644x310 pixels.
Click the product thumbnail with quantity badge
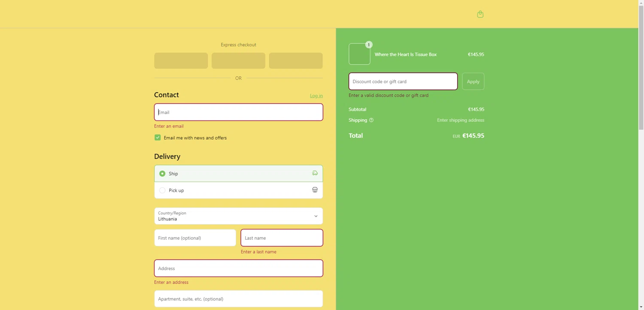pos(360,54)
